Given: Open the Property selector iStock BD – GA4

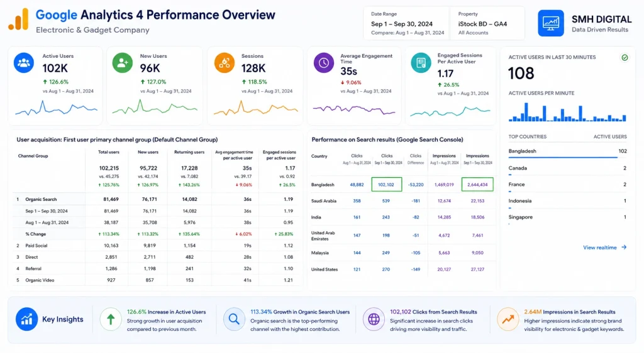Looking at the screenshot, I should (x=487, y=24).
